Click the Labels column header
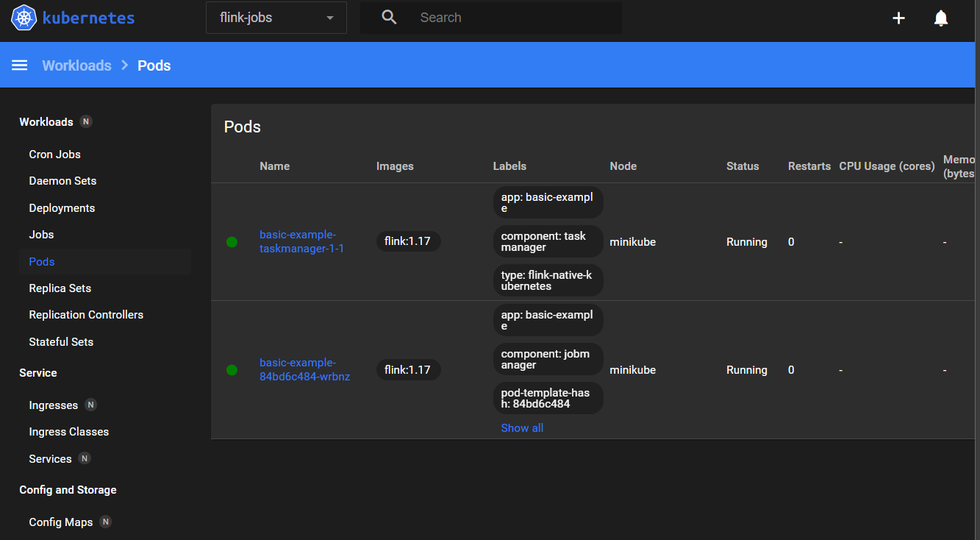The height and width of the screenshot is (540, 980). [x=509, y=166]
